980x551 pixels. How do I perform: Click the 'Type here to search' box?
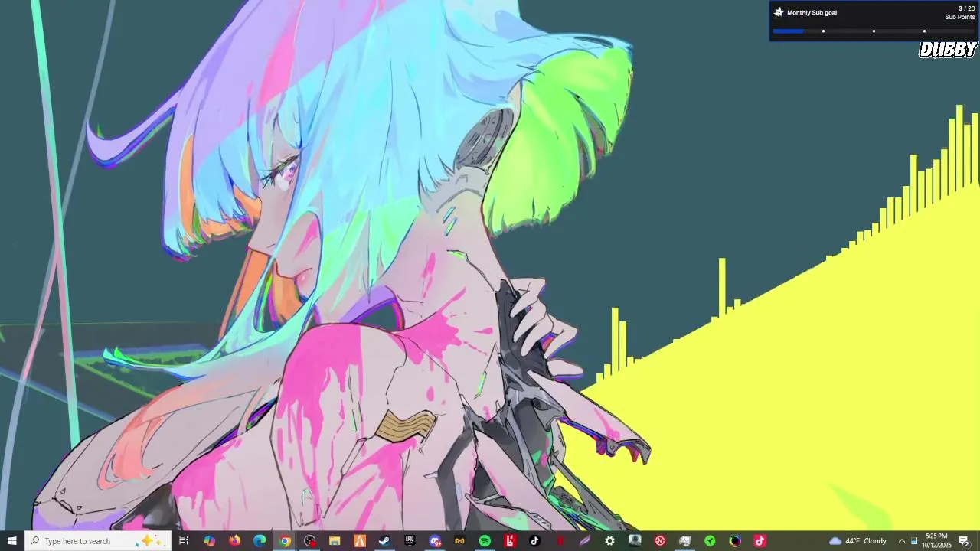point(97,541)
